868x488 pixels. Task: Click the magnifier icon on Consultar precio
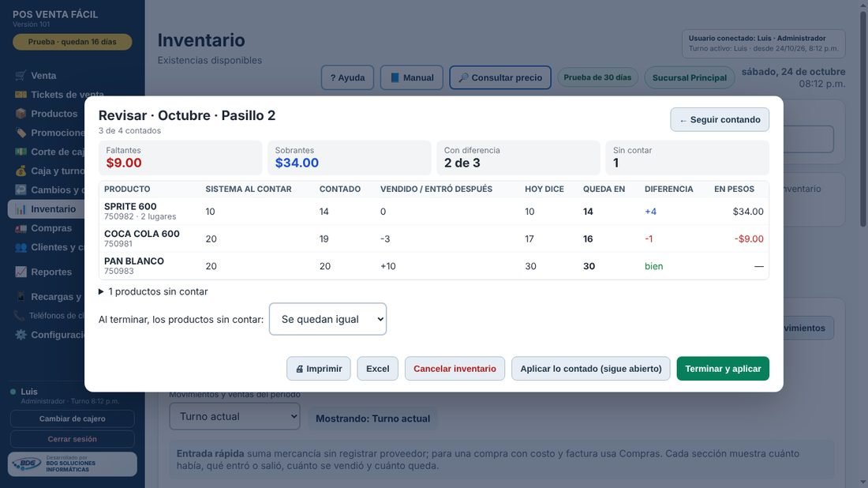tap(463, 77)
